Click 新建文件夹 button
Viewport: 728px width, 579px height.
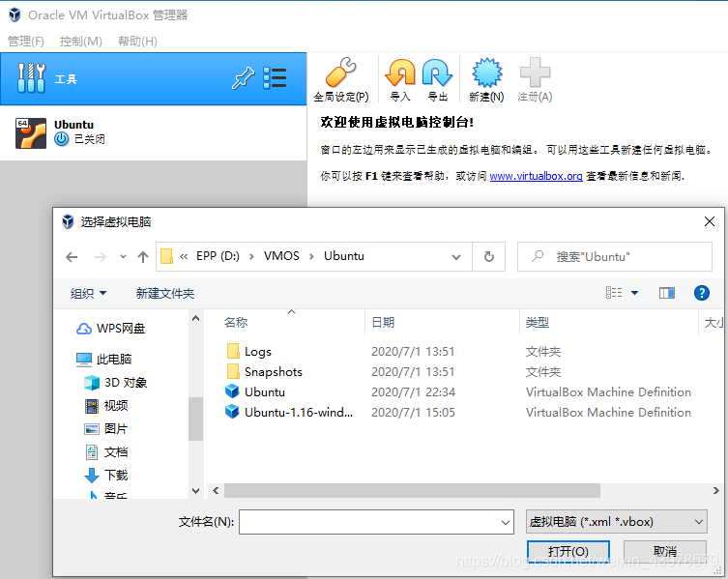coord(164,294)
